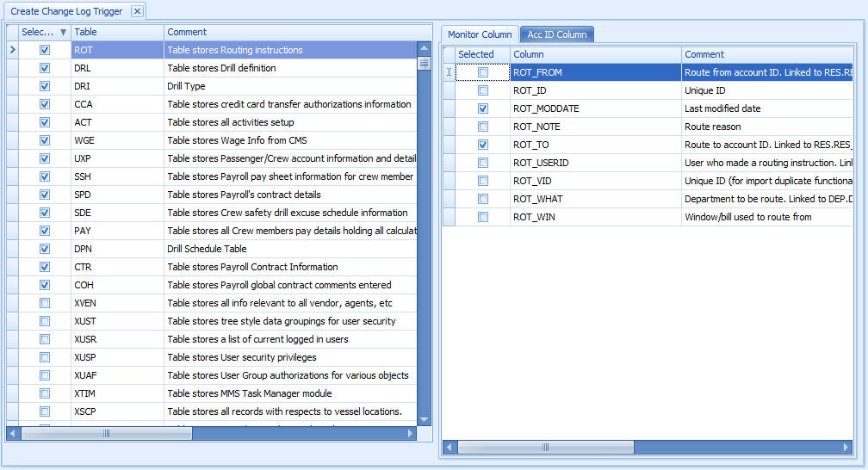
Task: Toggle the CCA table checkbox
Action: tap(45, 104)
